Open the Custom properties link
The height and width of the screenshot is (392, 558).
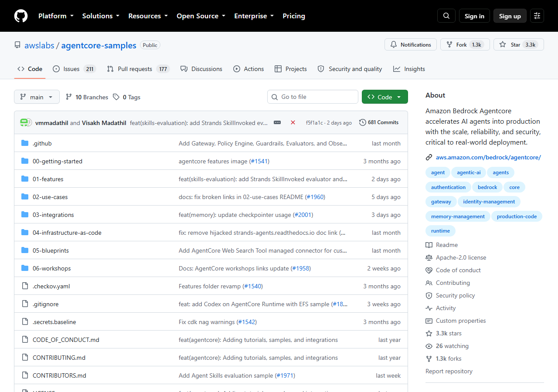point(456,321)
